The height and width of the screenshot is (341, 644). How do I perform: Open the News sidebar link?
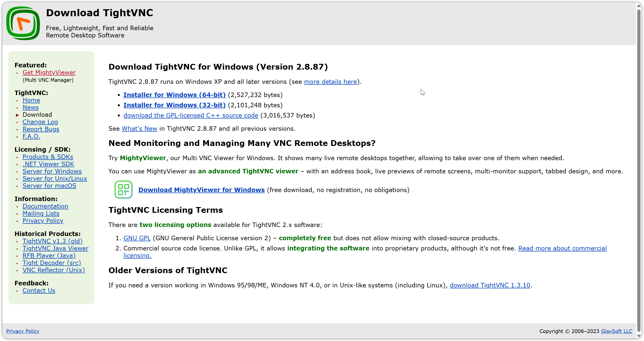[30, 108]
